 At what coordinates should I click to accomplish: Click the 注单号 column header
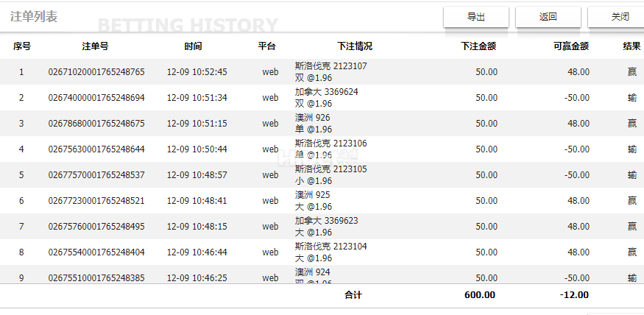[96, 46]
